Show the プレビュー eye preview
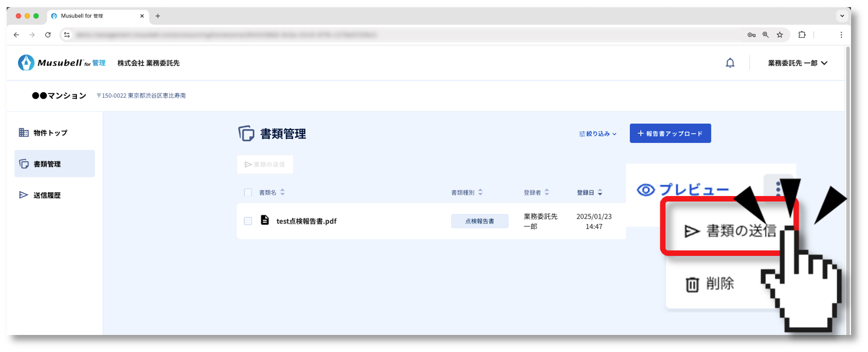Image resolution: width=868 pixels, height=352 pixels. tap(683, 190)
